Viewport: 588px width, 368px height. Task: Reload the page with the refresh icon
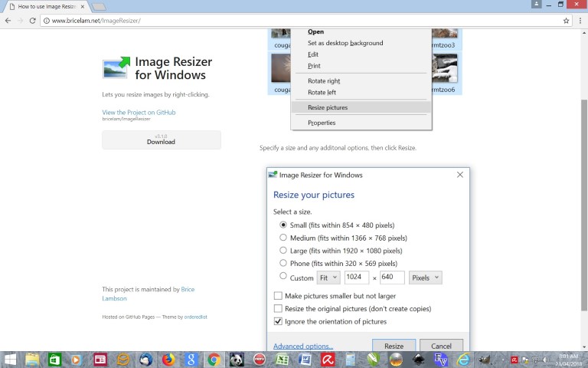pyautogui.click(x=33, y=21)
